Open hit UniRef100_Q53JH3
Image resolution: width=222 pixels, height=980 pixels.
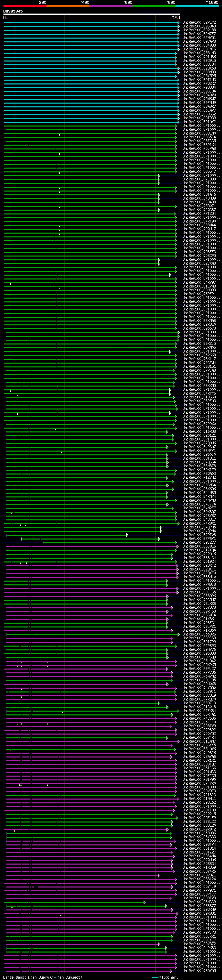[x=199, y=53]
